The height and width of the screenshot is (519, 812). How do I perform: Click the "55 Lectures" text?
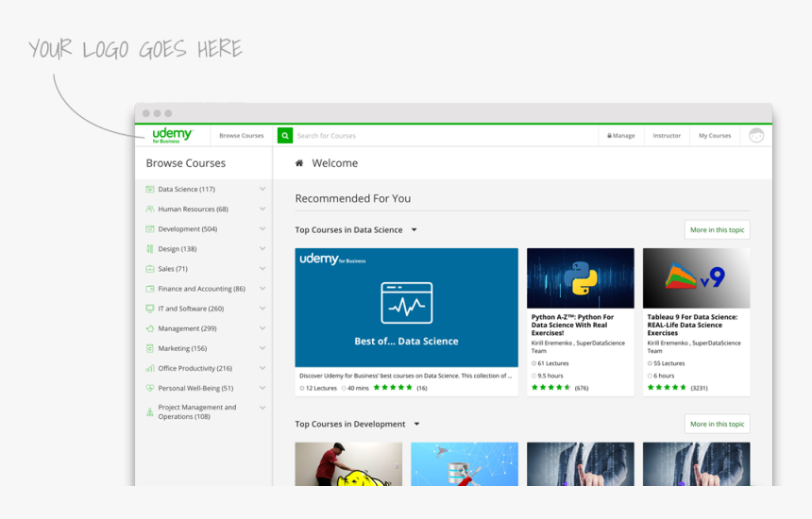pyautogui.click(x=669, y=363)
